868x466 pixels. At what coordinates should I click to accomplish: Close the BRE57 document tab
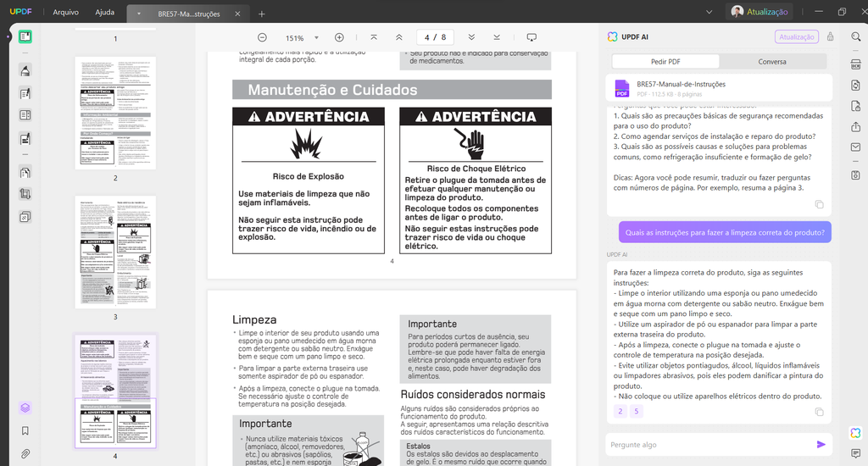pos(237,14)
